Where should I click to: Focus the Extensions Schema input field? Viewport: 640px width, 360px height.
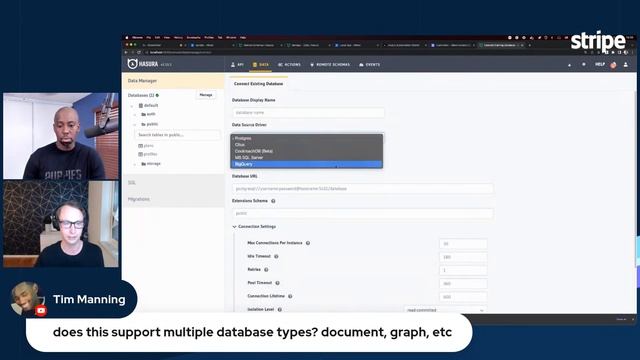click(362, 213)
